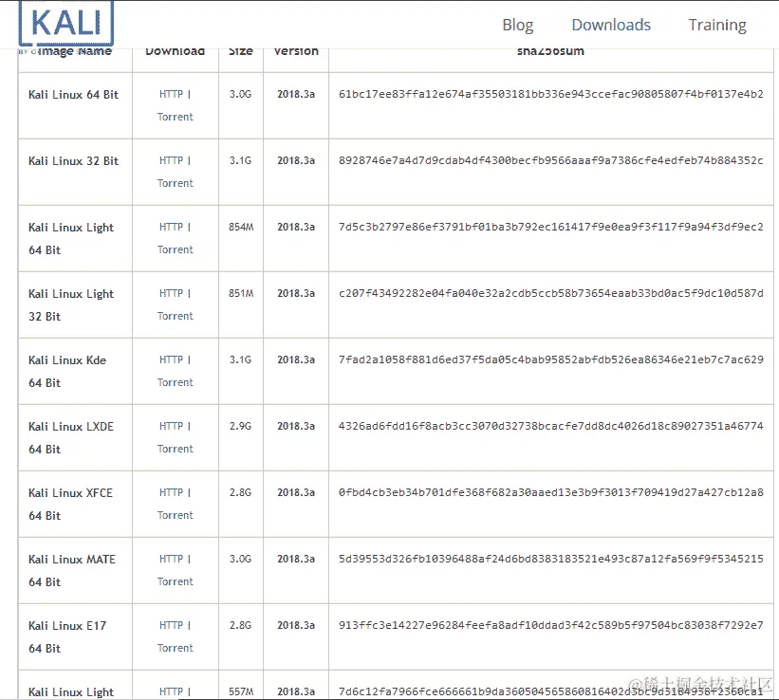Image resolution: width=779 pixels, height=700 pixels.
Task: Click the sha256sum starting with 8928746e
Action: click(x=551, y=160)
